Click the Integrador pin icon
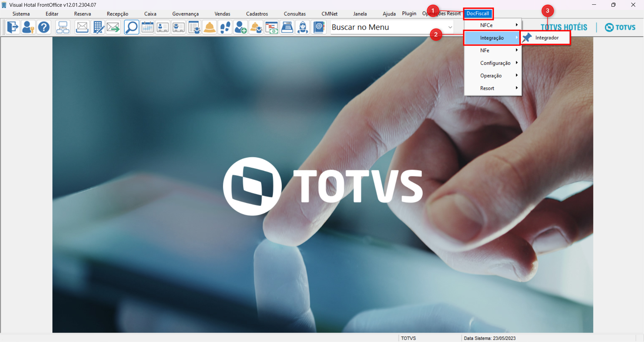 tap(527, 38)
